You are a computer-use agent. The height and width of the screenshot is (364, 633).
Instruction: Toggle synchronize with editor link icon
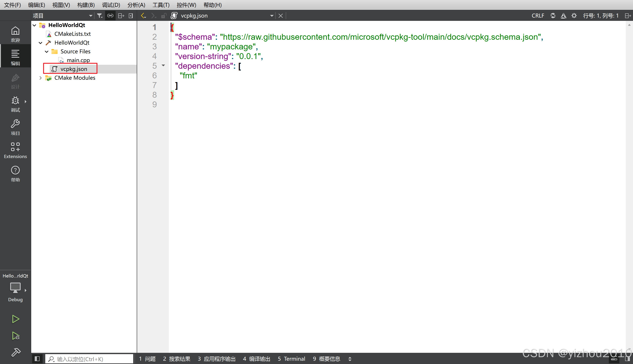(110, 16)
